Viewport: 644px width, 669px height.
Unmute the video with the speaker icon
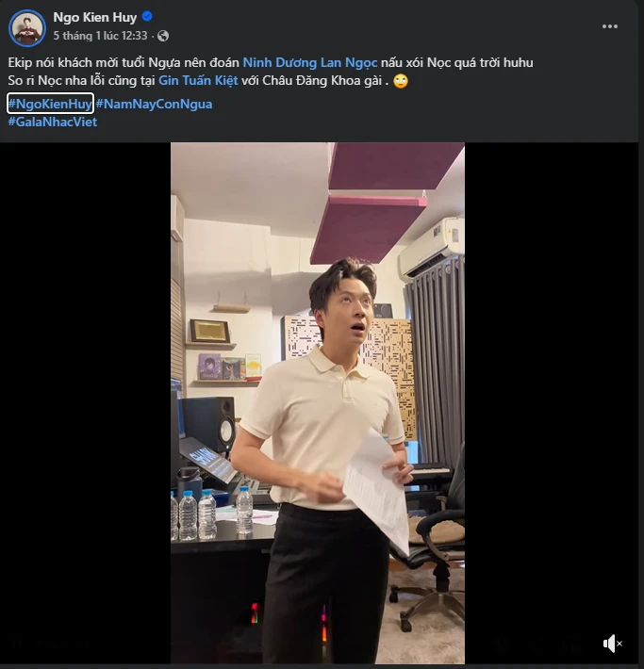[x=612, y=644]
